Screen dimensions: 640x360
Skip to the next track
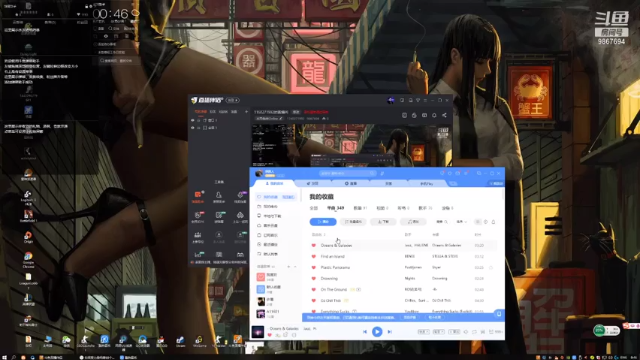(390, 332)
